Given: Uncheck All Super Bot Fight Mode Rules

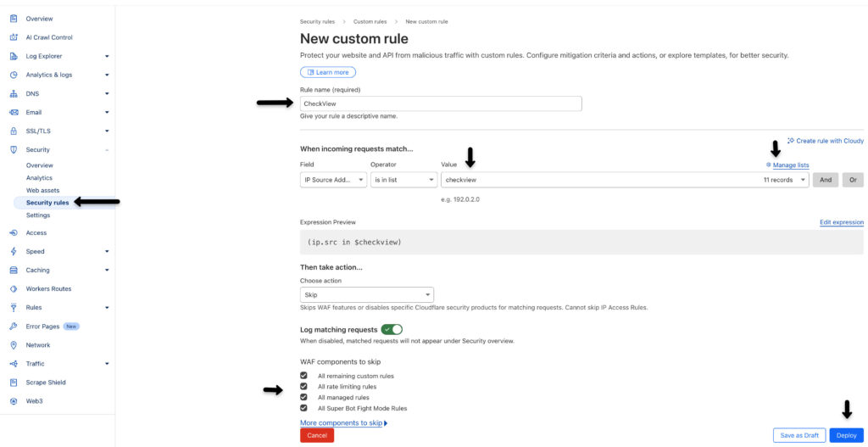Looking at the screenshot, I should point(304,408).
